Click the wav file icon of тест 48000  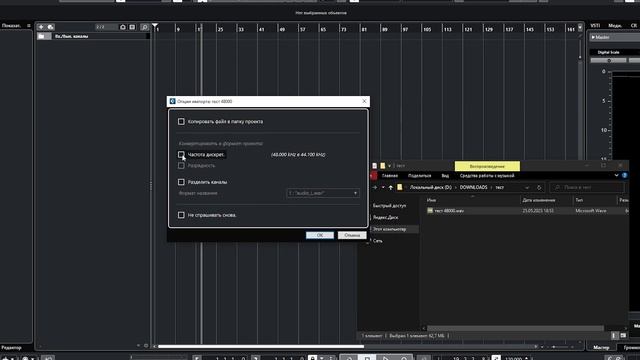pyautogui.click(x=430, y=211)
